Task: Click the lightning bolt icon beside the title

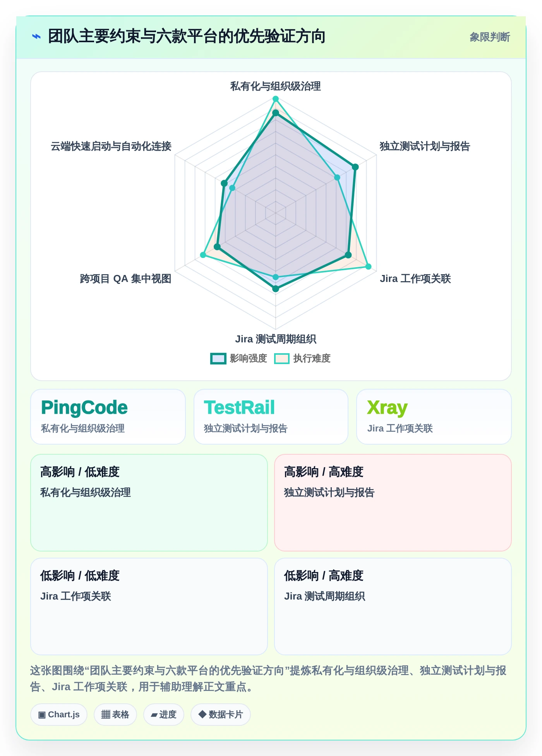Action: click(36, 37)
